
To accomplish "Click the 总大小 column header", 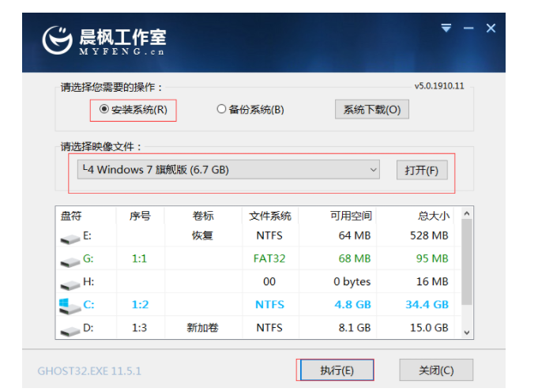I will (434, 216).
